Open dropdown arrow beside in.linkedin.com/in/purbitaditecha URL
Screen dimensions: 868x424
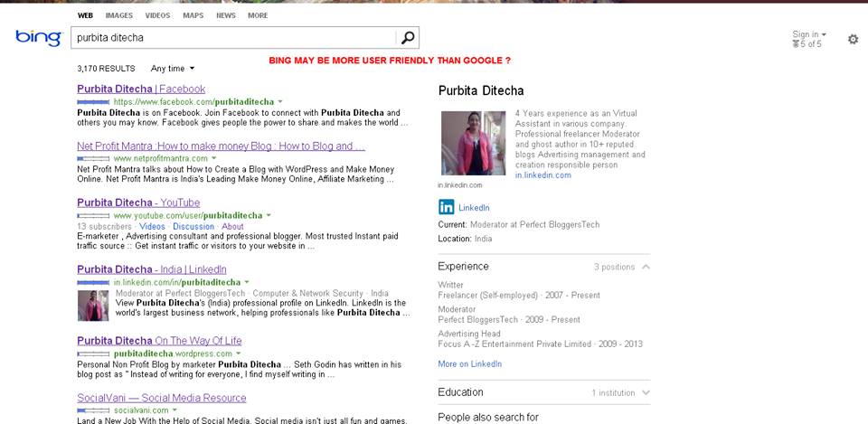[247, 282]
